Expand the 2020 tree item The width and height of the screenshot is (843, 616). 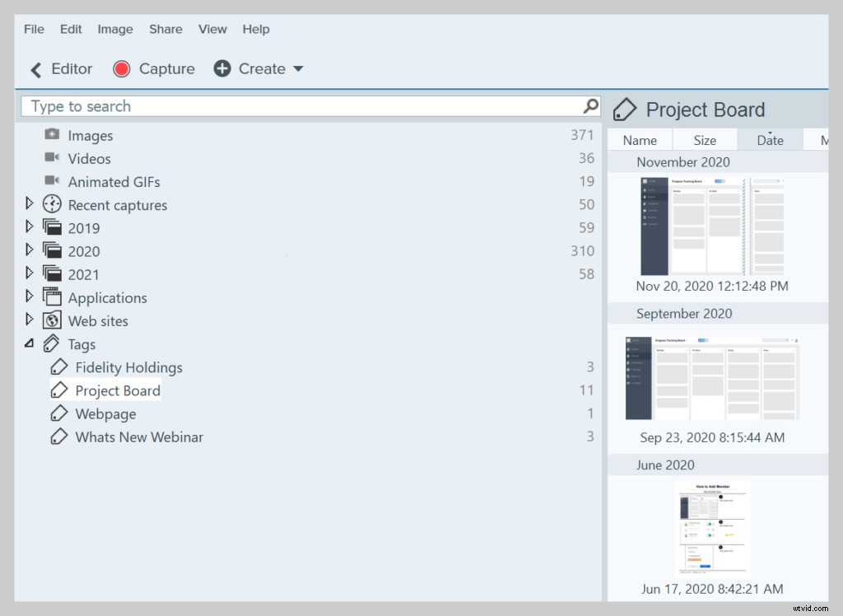click(x=28, y=250)
